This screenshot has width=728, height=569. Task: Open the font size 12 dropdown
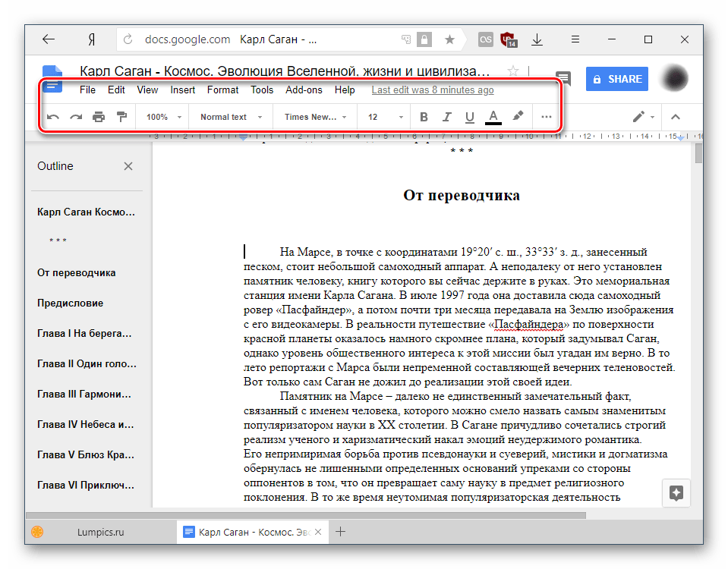pyautogui.click(x=386, y=117)
